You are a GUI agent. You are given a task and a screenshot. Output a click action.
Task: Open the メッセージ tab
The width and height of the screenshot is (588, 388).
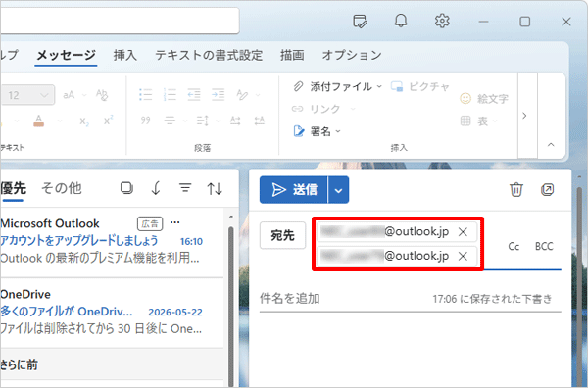(x=66, y=56)
